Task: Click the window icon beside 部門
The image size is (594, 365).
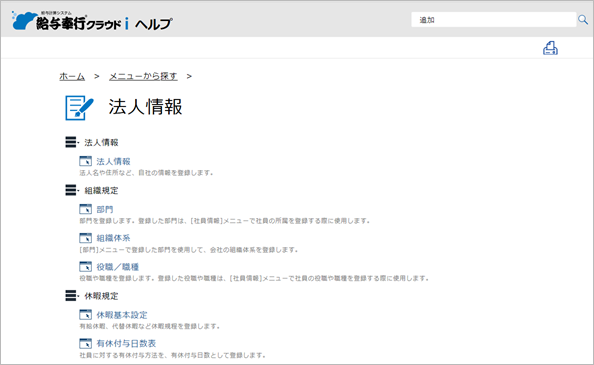Action: (86, 209)
